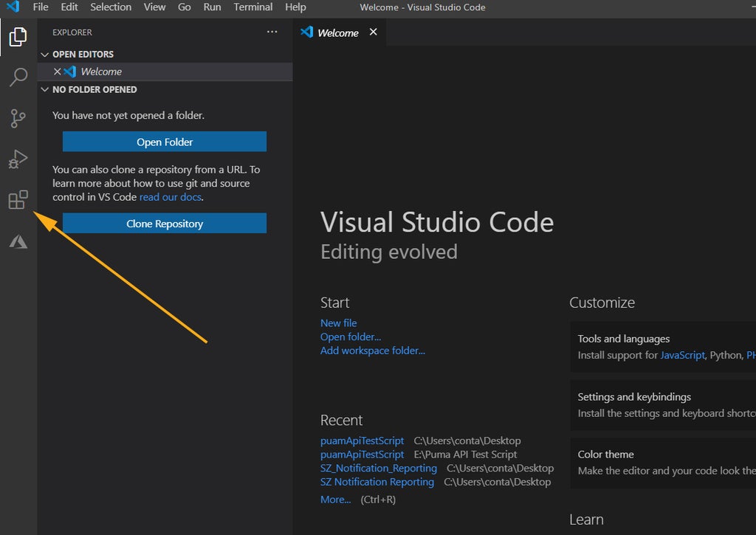Click the VS Code logo in title bar
The height and width of the screenshot is (535, 756).
[13, 7]
